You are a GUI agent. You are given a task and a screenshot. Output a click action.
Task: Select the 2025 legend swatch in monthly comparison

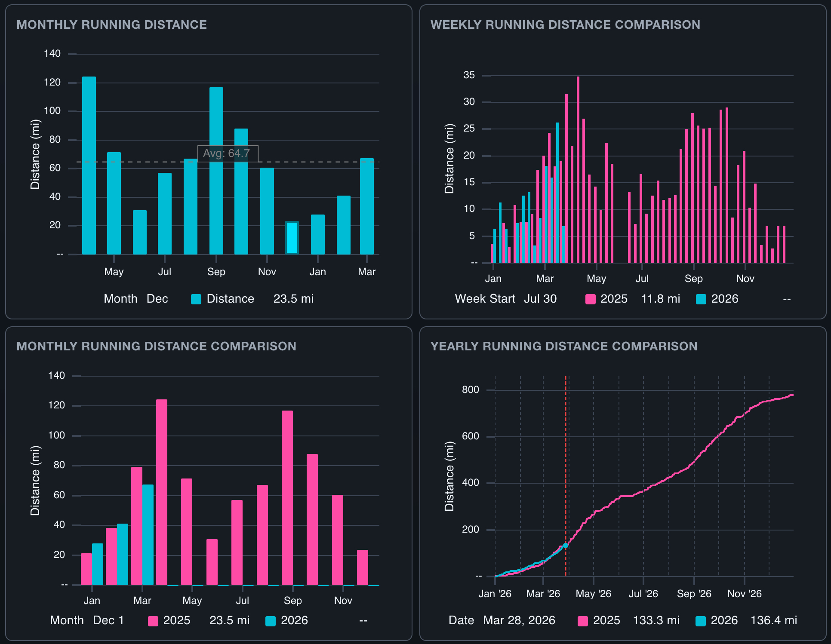[152, 620]
